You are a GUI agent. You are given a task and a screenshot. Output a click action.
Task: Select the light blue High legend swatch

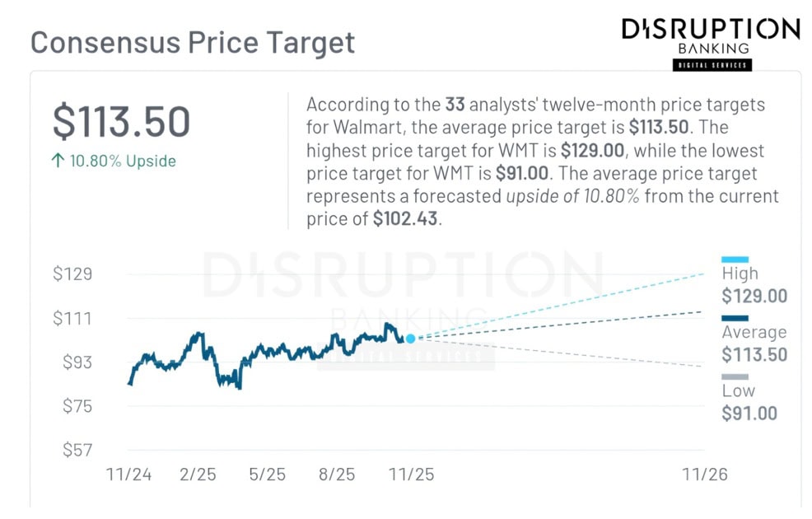(x=735, y=259)
